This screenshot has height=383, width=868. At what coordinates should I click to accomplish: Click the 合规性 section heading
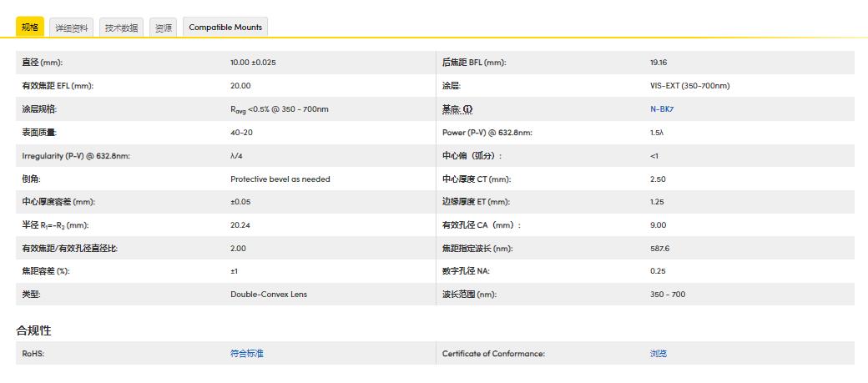click(x=33, y=330)
